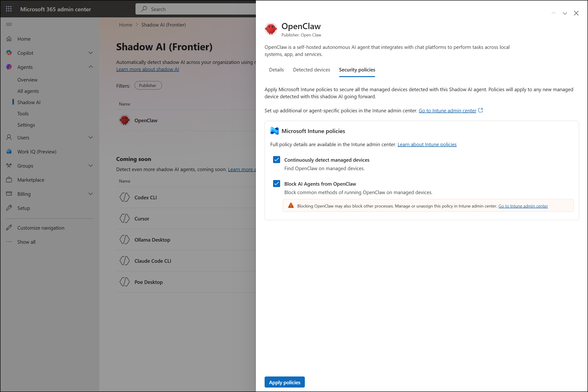This screenshot has height=392, width=588.
Task: Open the Publisher filter dropdown
Action: pos(148,85)
